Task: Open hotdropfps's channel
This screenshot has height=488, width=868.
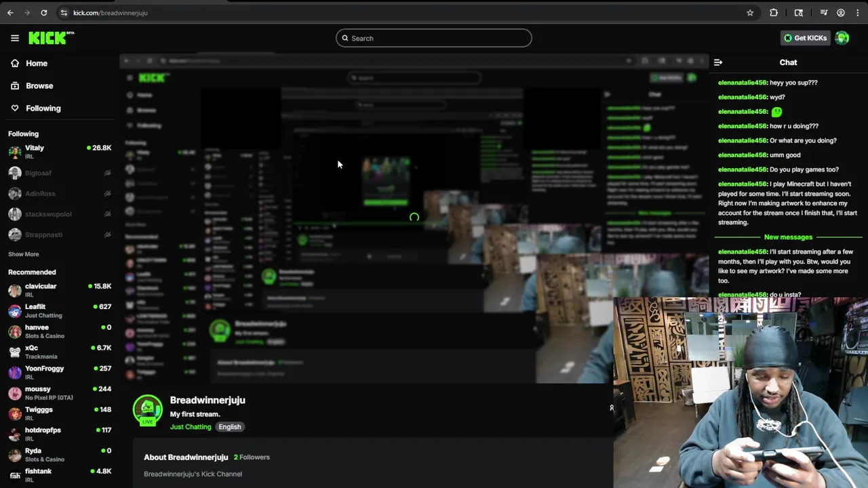Action: (59, 434)
